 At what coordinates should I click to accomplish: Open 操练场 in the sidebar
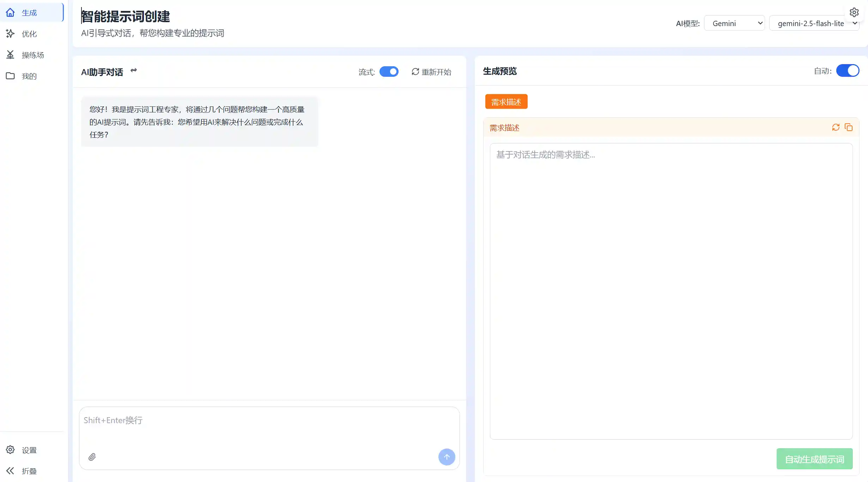(x=32, y=55)
